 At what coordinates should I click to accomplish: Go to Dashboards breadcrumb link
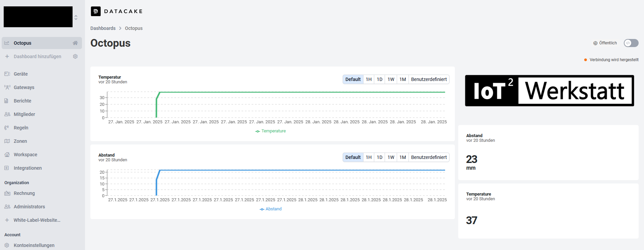click(x=103, y=28)
